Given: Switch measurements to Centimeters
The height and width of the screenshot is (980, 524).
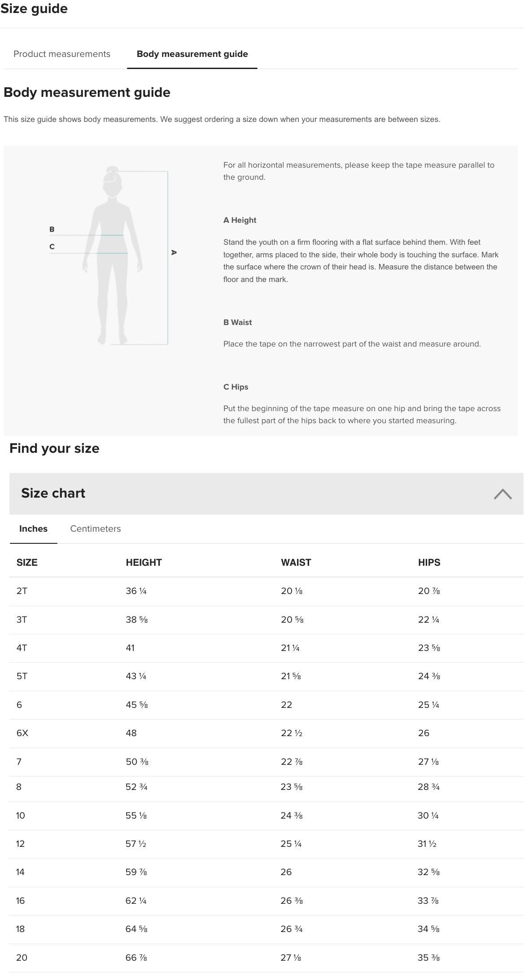Looking at the screenshot, I should pyautogui.click(x=95, y=529).
